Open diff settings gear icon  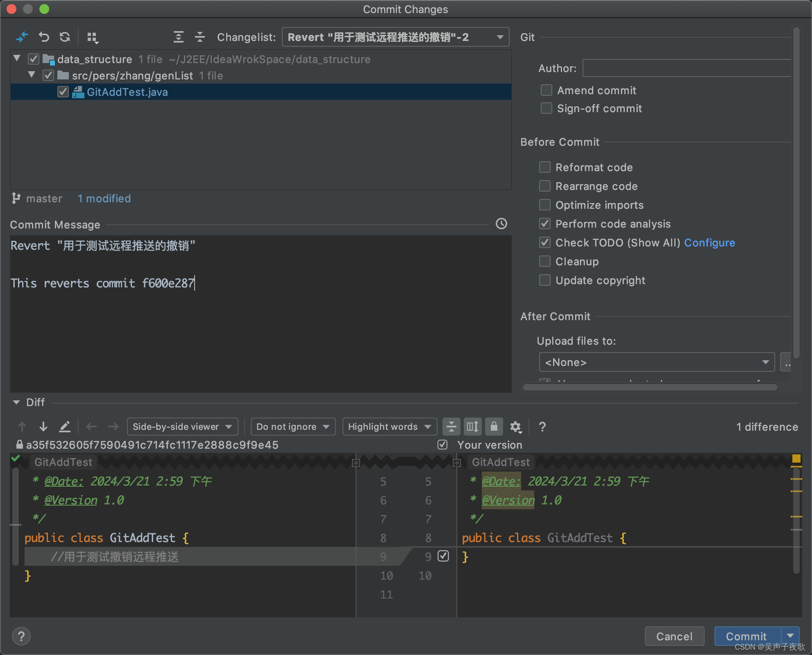[516, 427]
